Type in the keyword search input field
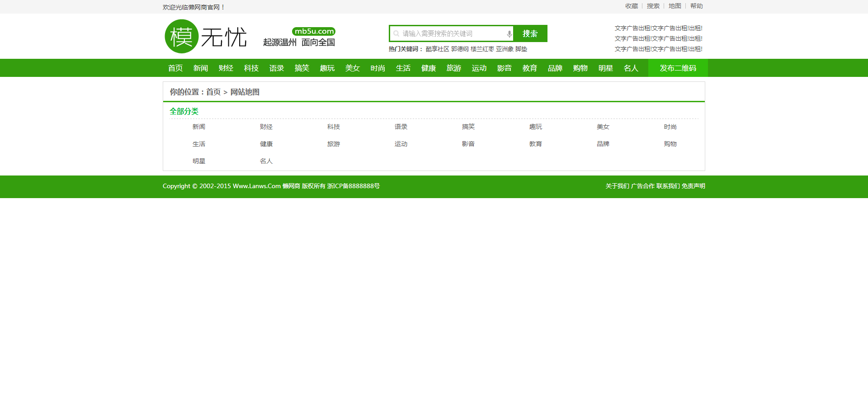Image resolution: width=868 pixels, height=403 pixels. tap(452, 34)
